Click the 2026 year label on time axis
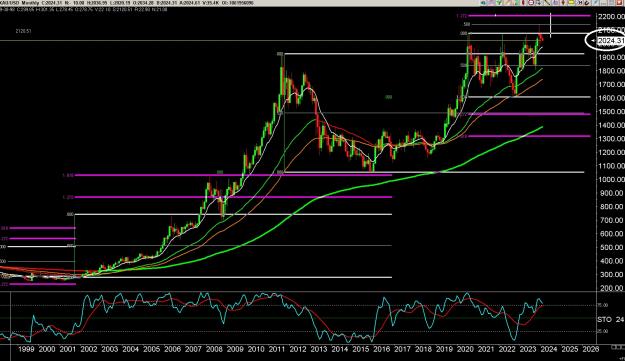625x361 pixels. pyautogui.click(x=590, y=349)
